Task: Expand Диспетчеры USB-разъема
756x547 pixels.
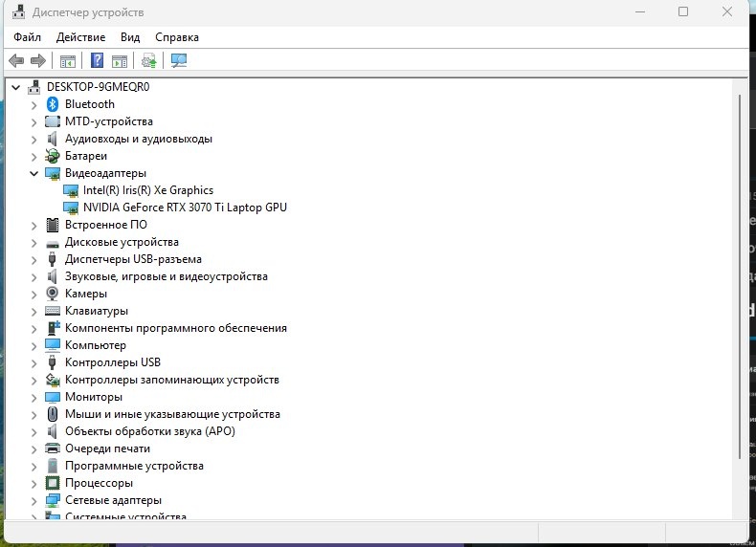Action: click(x=33, y=260)
